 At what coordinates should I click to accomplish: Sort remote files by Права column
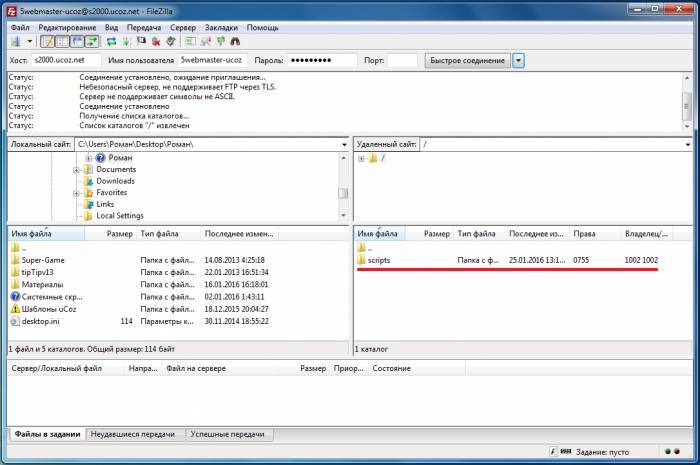595,233
